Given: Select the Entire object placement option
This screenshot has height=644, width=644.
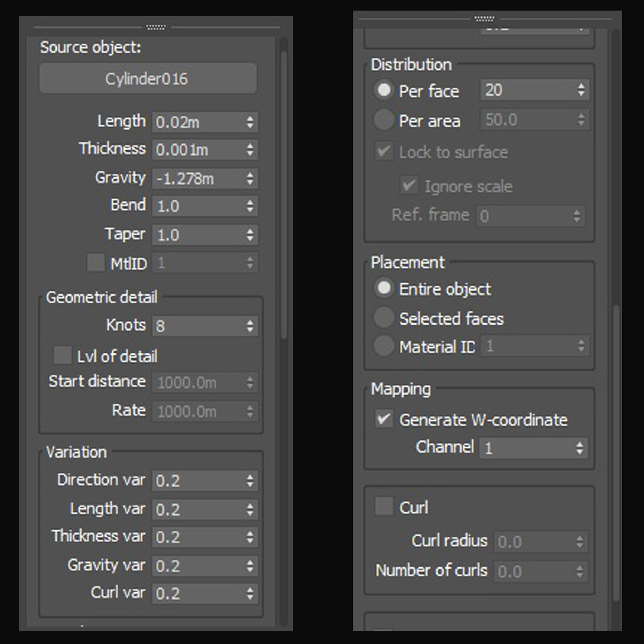Looking at the screenshot, I should (x=384, y=288).
